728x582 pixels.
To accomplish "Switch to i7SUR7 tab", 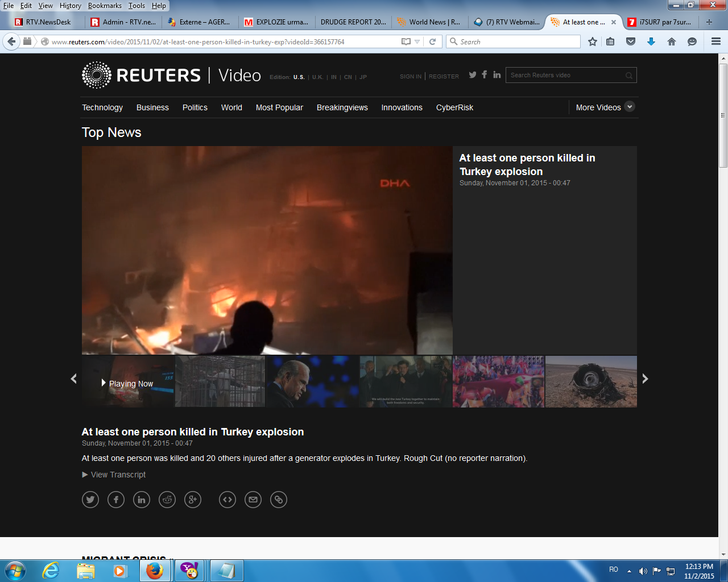I will (660, 22).
